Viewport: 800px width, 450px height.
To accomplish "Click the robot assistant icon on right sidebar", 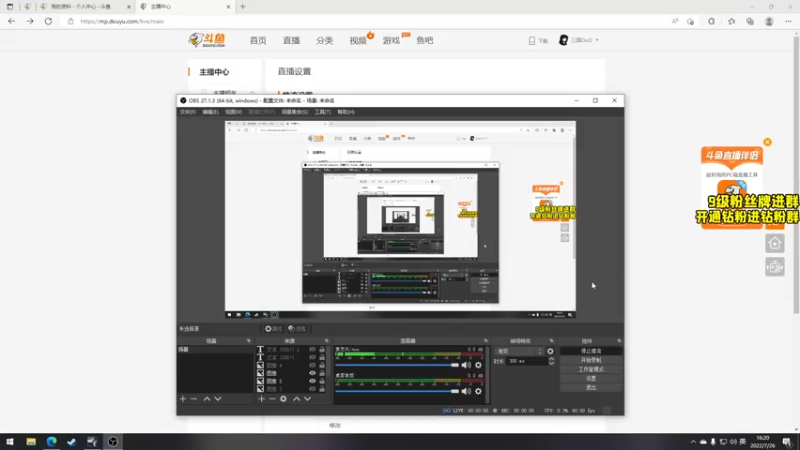I will (774, 267).
